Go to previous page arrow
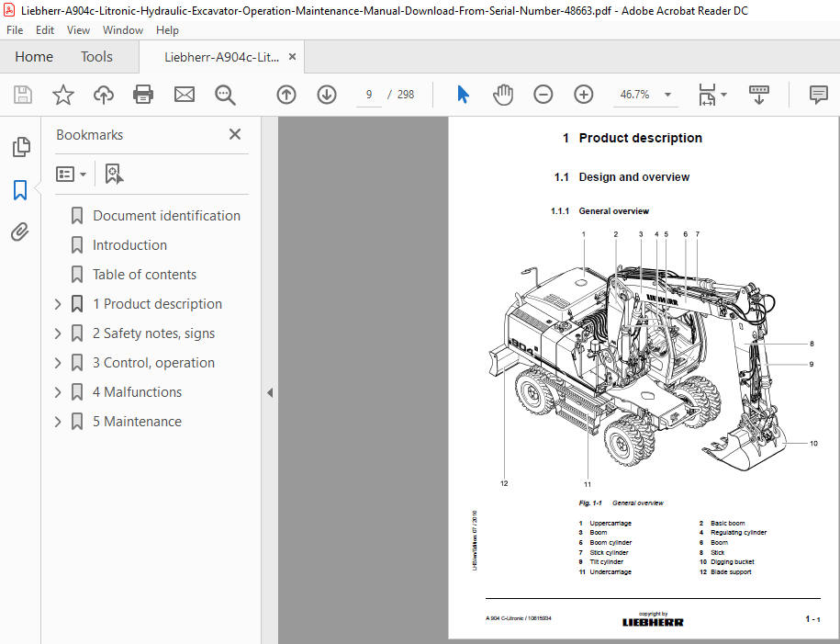This screenshot has width=840, height=644. pyautogui.click(x=286, y=95)
